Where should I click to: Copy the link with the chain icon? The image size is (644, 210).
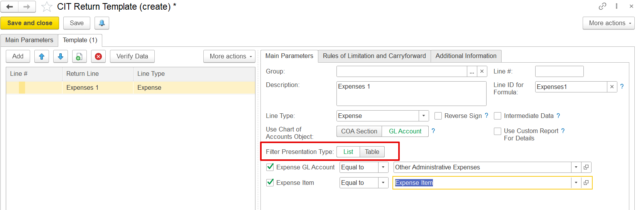tap(602, 6)
